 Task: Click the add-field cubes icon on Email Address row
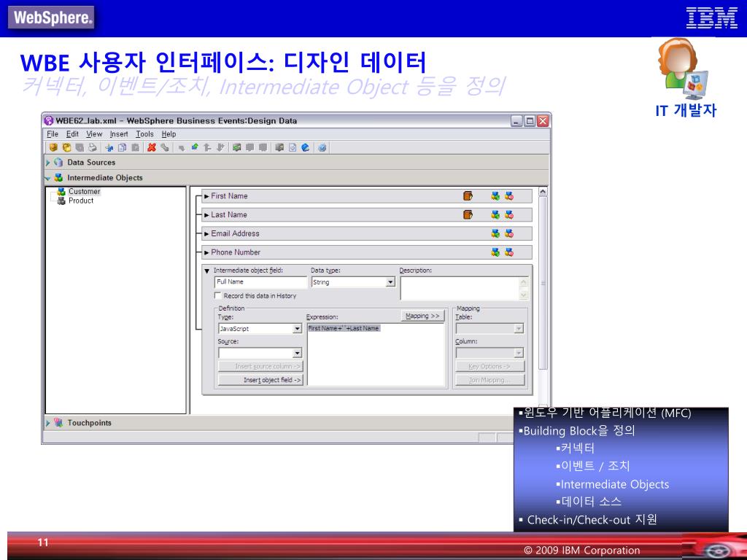pos(495,233)
